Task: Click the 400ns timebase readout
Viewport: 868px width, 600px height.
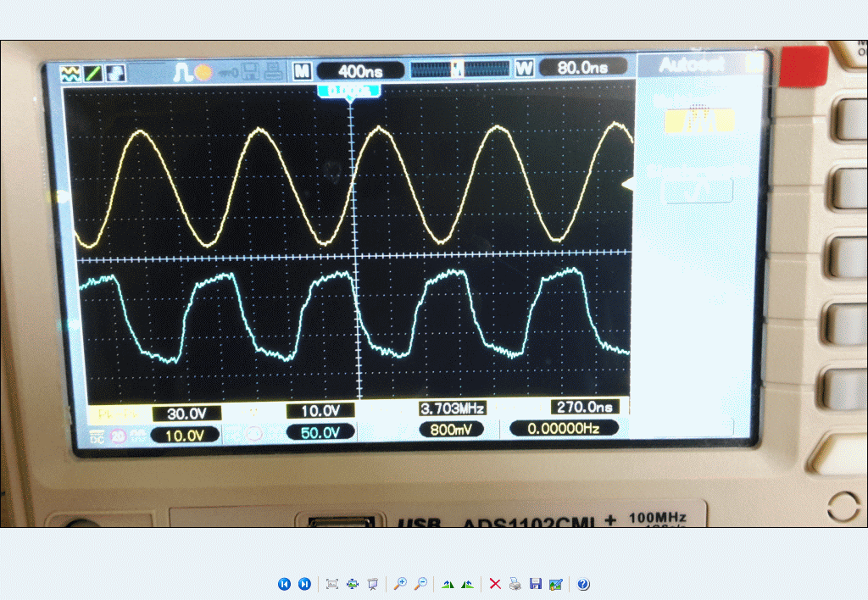Action: click(361, 70)
